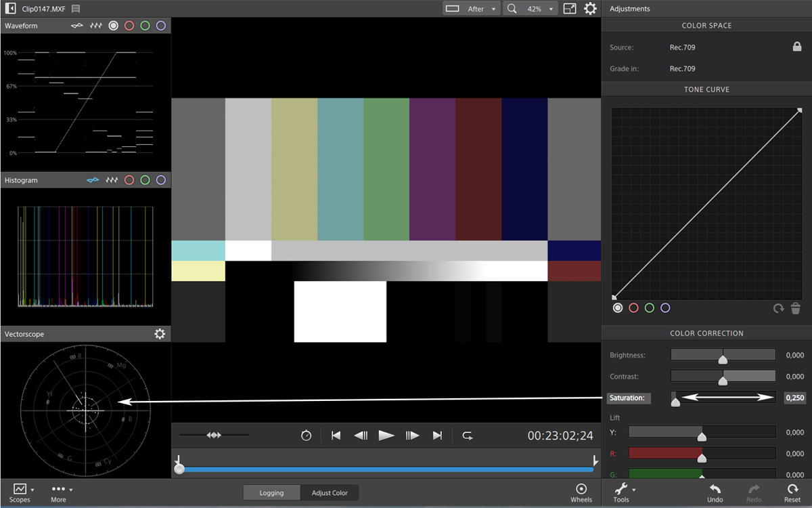812x508 pixels.
Task: Open the Tools dropdown
Action: (623, 492)
